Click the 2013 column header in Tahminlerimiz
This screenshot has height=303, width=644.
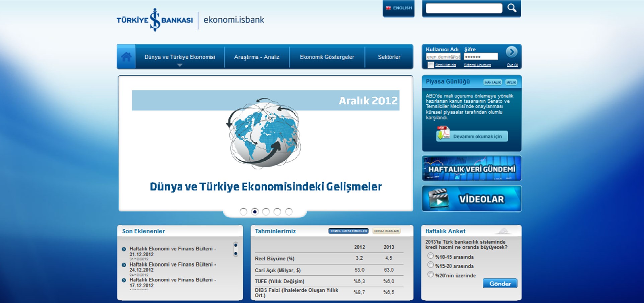[x=389, y=247]
